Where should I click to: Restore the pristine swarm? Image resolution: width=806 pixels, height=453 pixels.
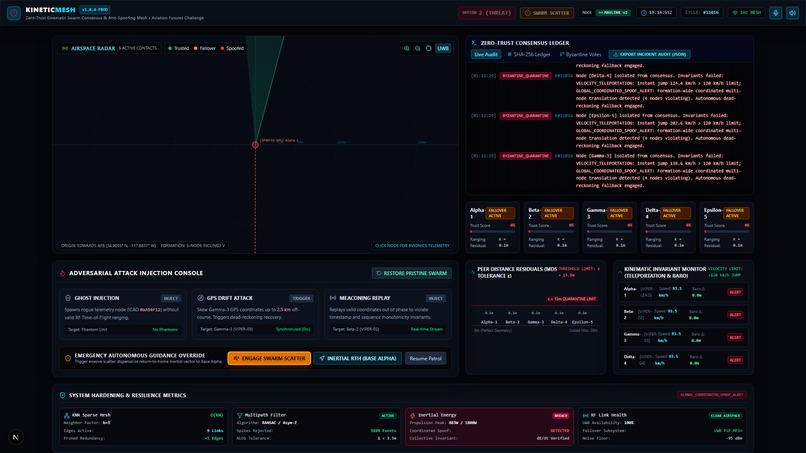click(412, 273)
